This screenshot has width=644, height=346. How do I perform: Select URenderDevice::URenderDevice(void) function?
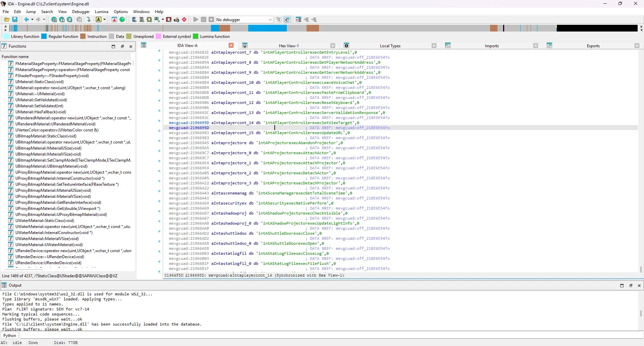pyautogui.click(x=48, y=263)
